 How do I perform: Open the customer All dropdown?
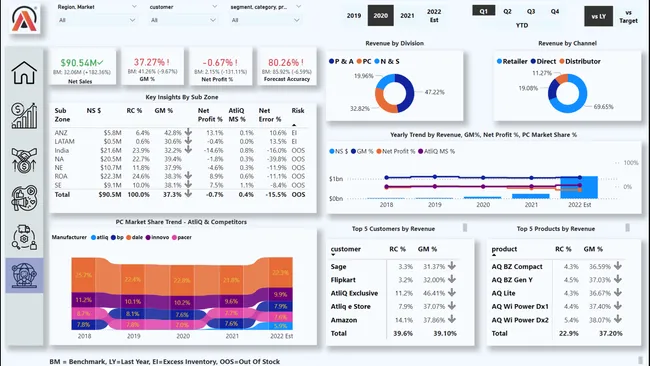click(x=183, y=20)
